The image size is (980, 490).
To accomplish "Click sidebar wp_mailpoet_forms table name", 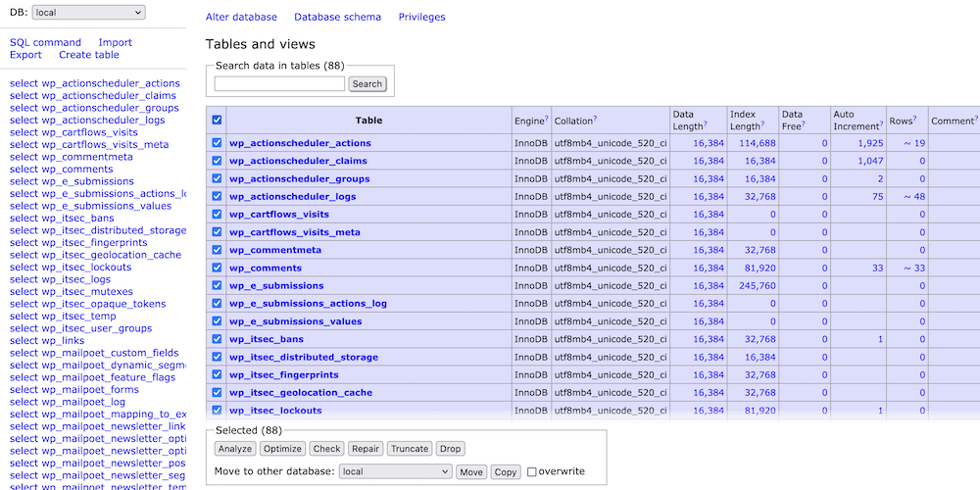I will coord(90,389).
